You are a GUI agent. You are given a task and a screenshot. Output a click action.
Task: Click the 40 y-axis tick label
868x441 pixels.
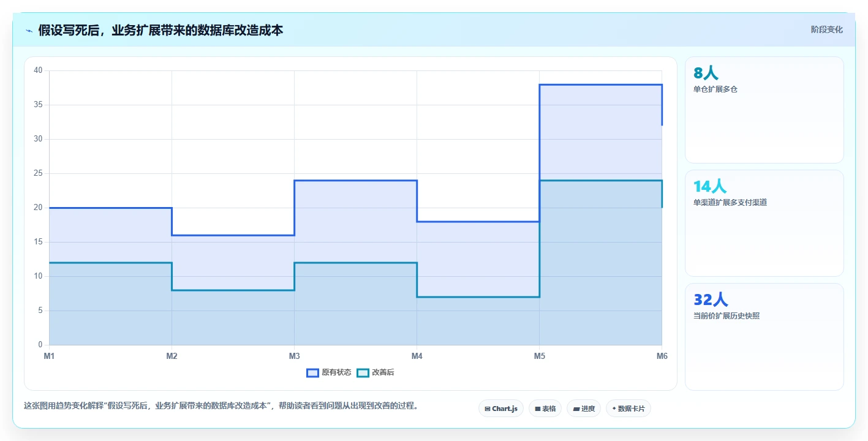[38, 70]
